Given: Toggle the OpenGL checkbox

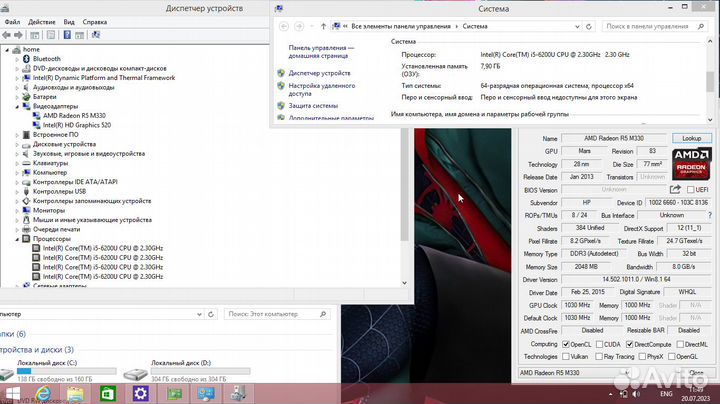Looking at the screenshot, I should coord(672,357).
